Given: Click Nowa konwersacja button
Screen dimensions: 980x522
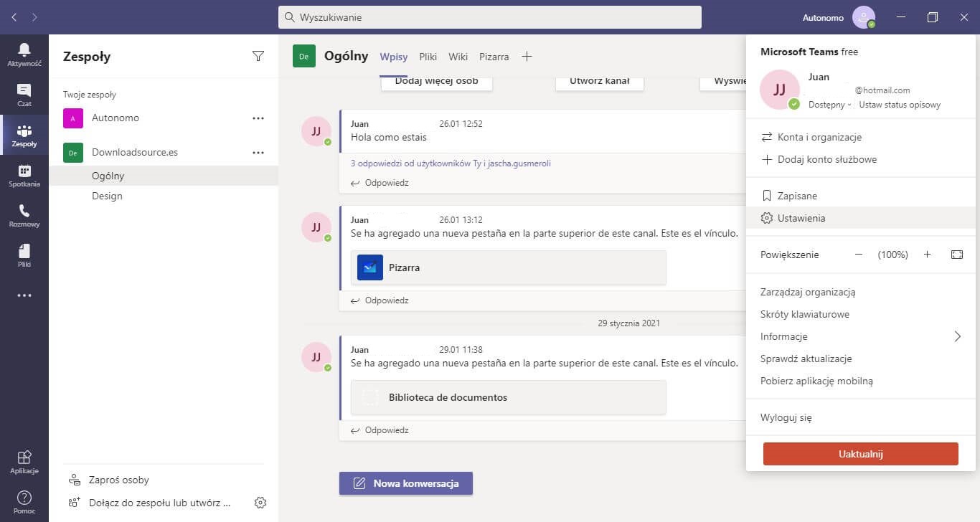Looking at the screenshot, I should click(x=406, y=483).
